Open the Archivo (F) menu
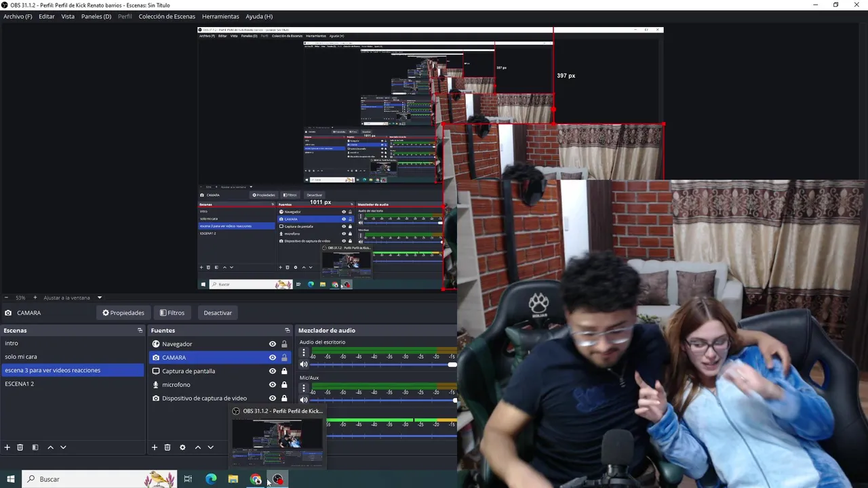This screenshot has height=488, width=868. (x=18, y=16)
